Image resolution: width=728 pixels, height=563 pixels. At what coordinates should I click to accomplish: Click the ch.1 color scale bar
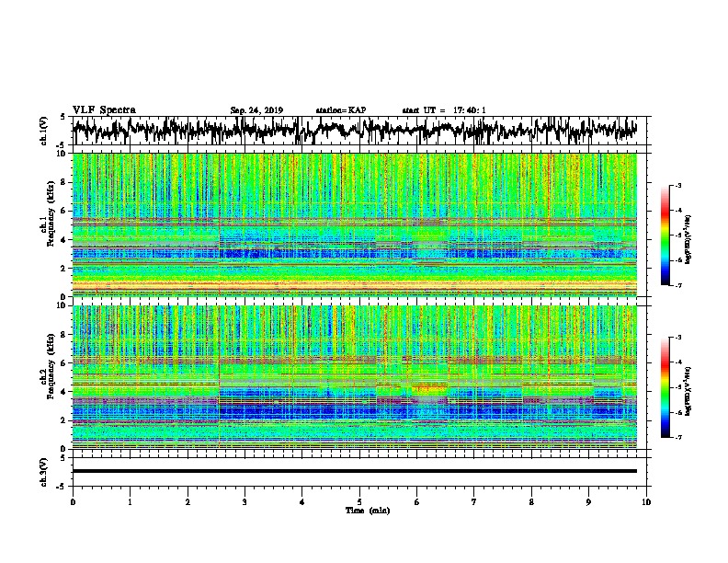[x=665, y=236]
